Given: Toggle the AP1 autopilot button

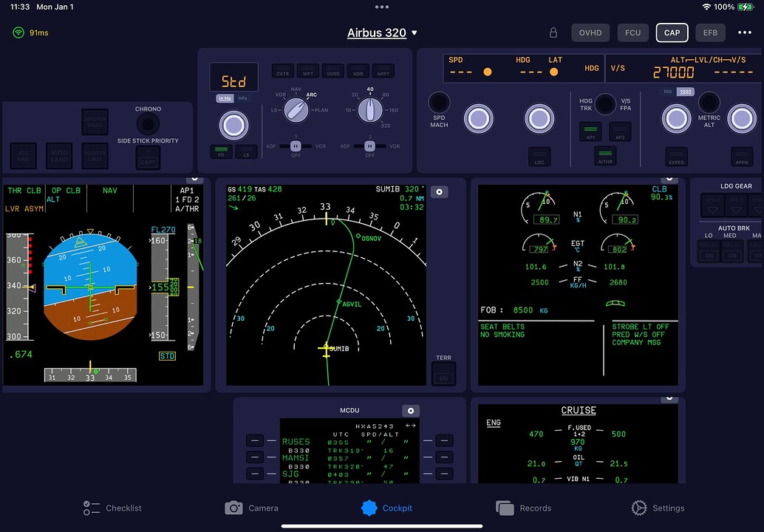Looking at the screenshot, I should 590,132.
